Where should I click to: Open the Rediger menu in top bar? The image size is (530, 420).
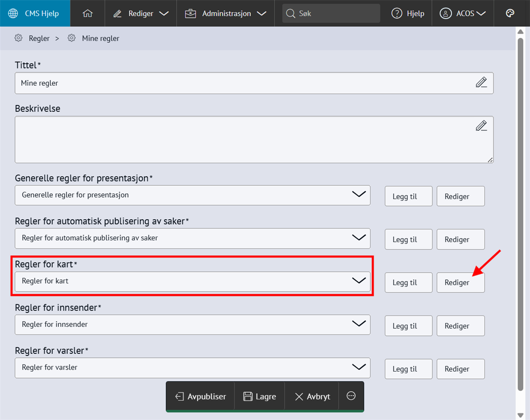click(x=140, y=13)
